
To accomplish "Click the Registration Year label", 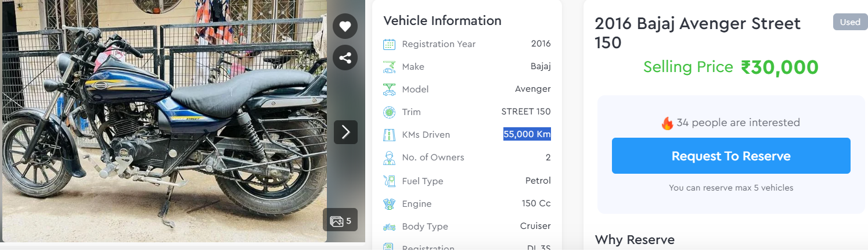I will (x=439, y=44).
